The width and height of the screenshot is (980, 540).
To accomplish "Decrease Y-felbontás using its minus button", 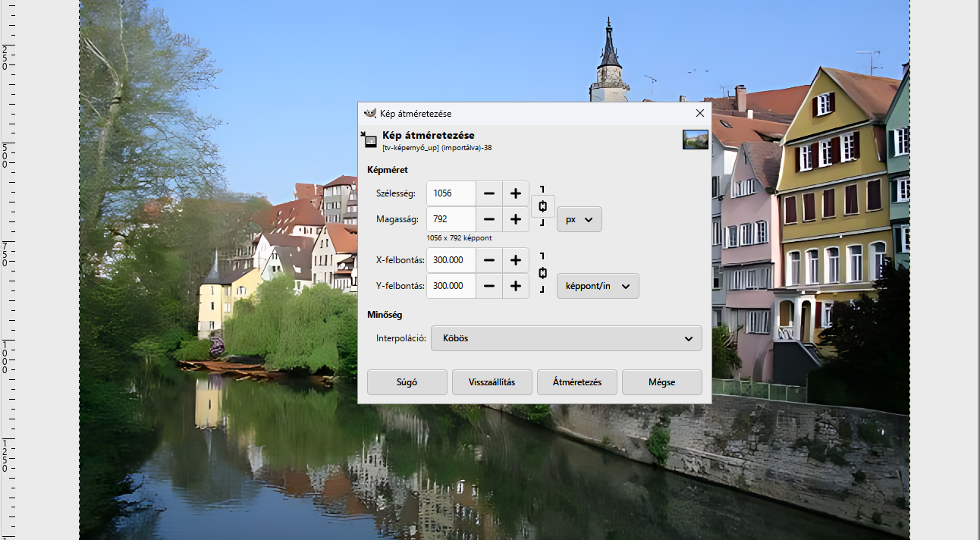I will (x=489, y=286).
